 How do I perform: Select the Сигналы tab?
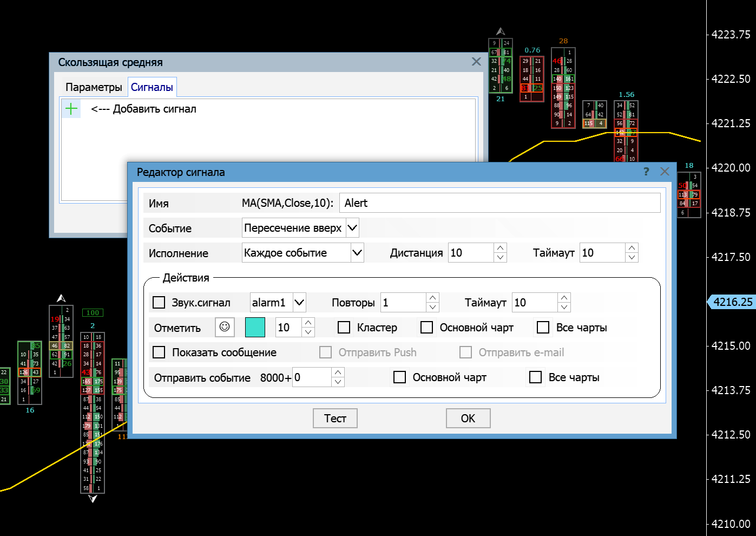click(x=152, y=87)
